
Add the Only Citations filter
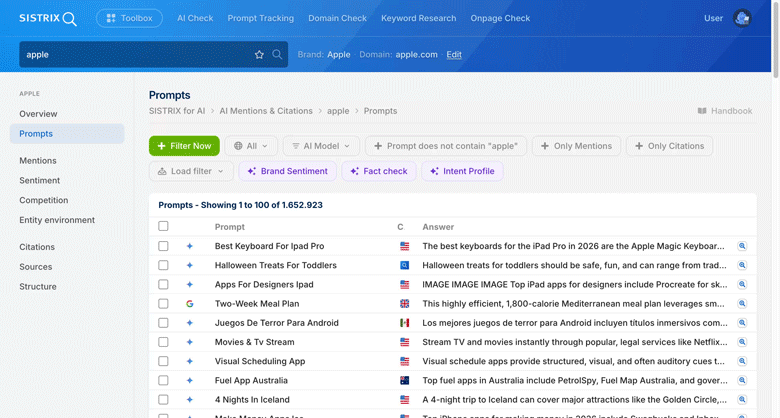tap(670, 146)
